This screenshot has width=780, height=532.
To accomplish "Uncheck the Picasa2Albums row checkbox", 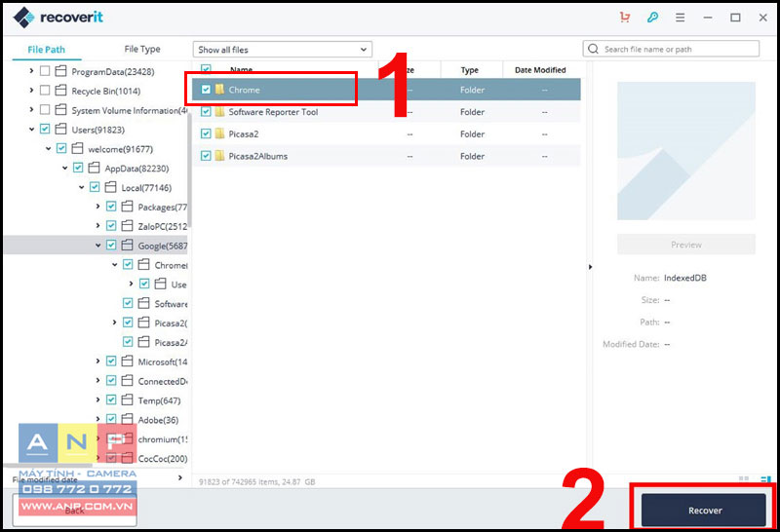I will [206, 156].
